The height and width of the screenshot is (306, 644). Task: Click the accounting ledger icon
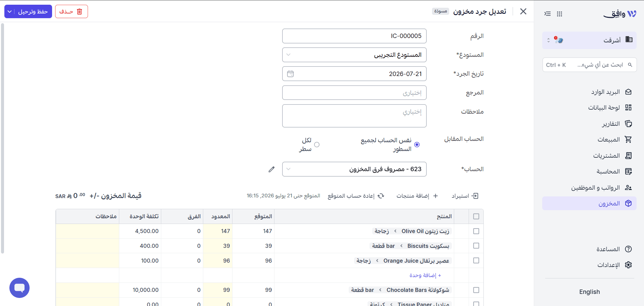pyautogui.click(x=629, y=171)
